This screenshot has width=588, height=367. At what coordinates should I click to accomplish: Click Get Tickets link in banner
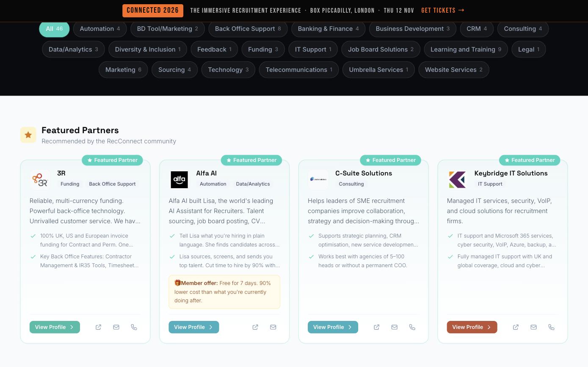click(x=443, y=11)
